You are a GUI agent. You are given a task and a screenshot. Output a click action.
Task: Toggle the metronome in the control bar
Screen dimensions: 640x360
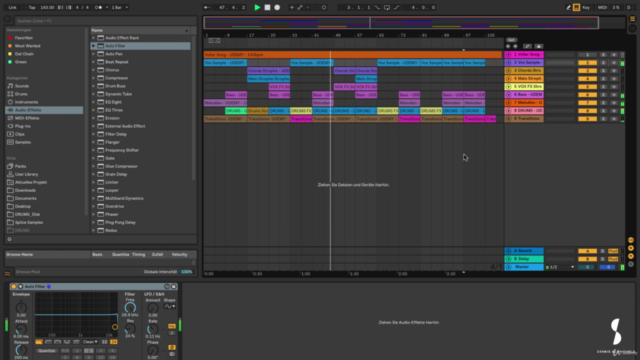pyautogui.click(x=98, y=7)
